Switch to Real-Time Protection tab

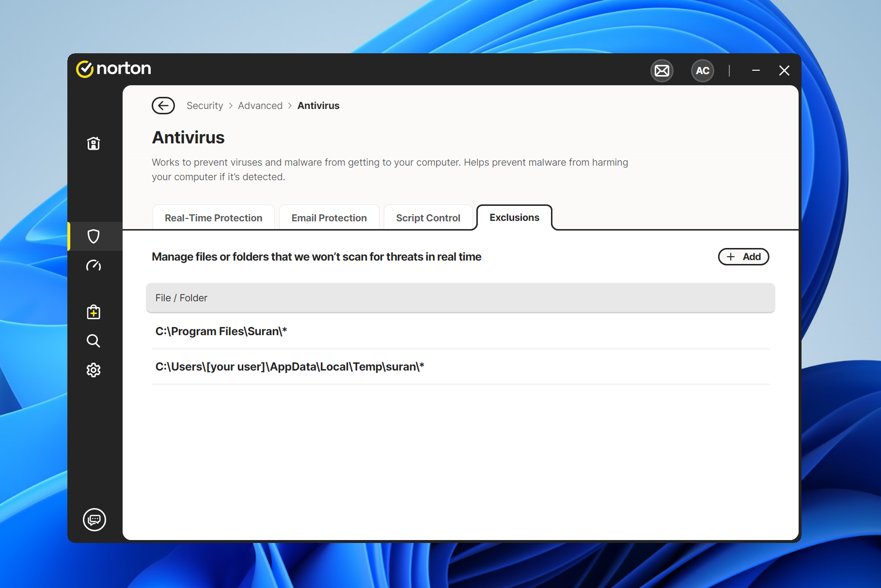point(214,217)
